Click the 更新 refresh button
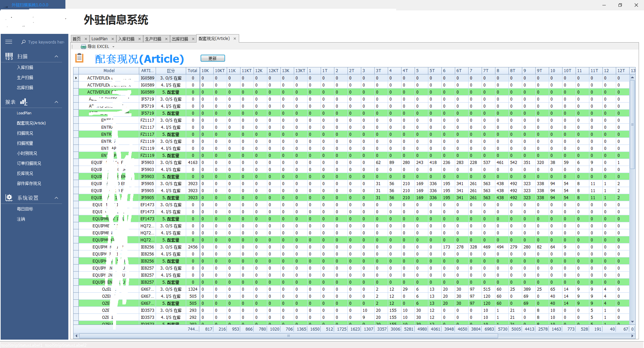The width and height of the screenshot is (644, 348). (x=213, y=58)
